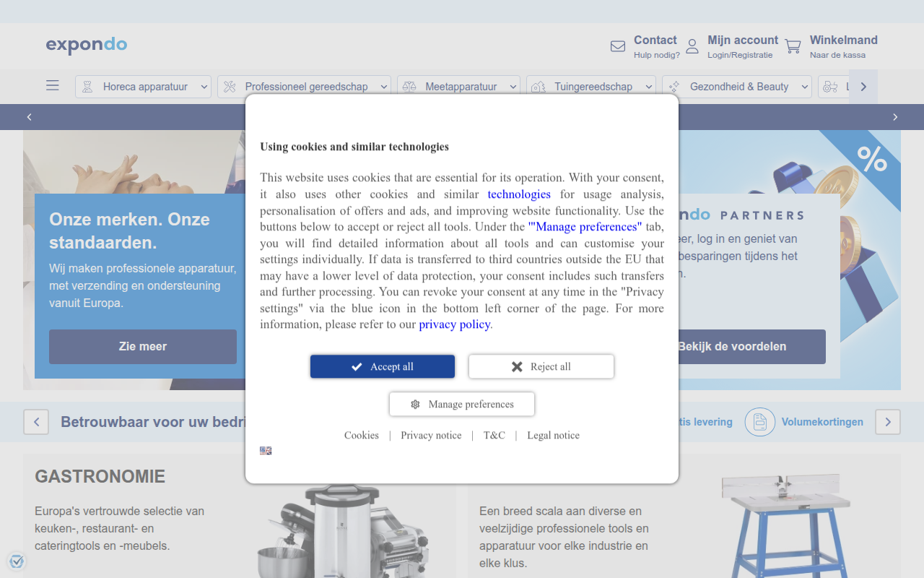Open the technologies link
This screenshot has width=924, height=578.
coord(519,194)
